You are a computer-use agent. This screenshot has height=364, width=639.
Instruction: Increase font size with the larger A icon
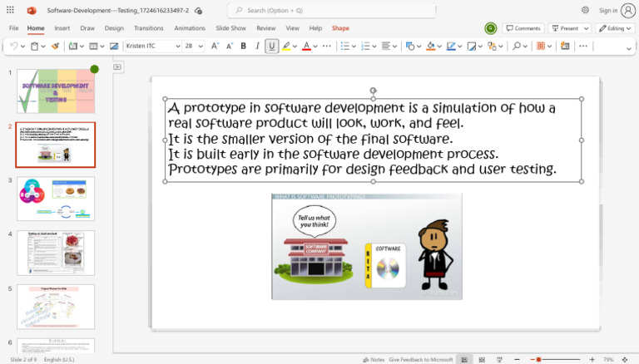click(x=215, y=47)
